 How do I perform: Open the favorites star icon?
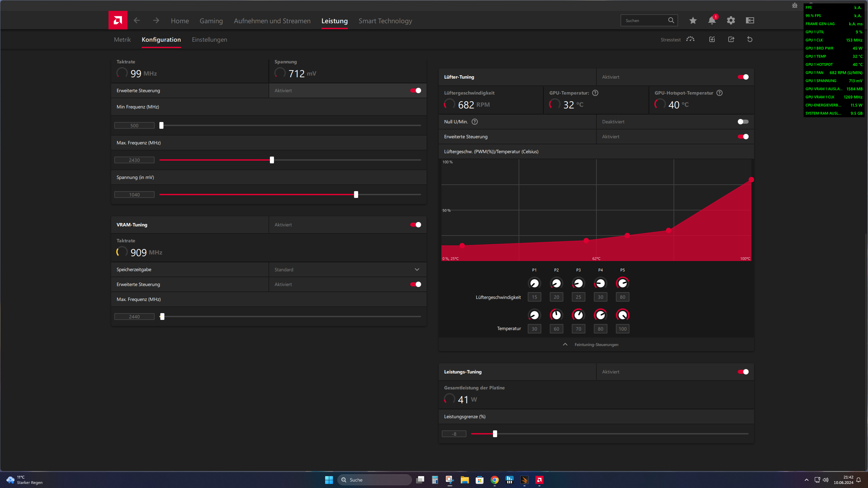[693, 20]
